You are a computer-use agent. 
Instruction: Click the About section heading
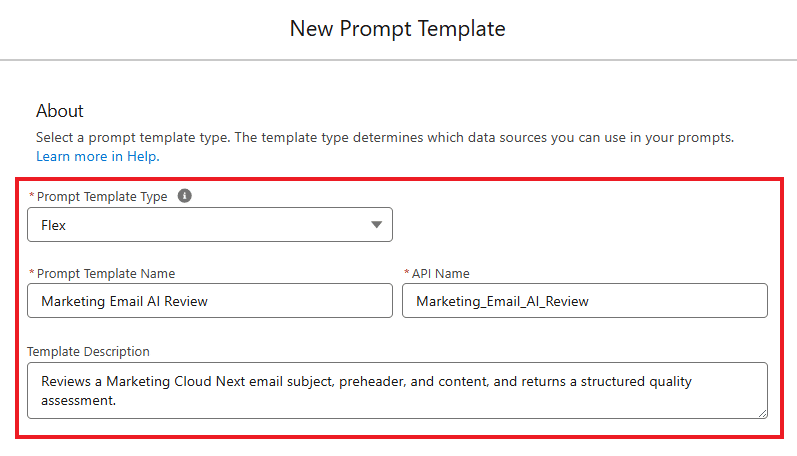pyautogui.click(x=59, y=111)
